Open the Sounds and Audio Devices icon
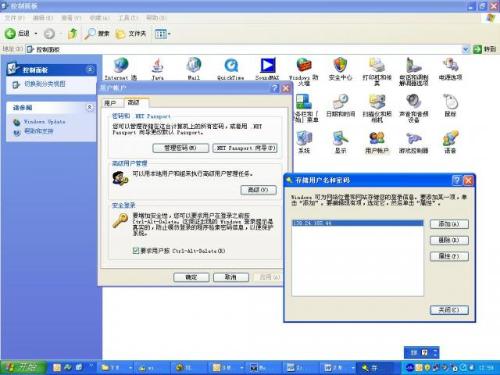The image size is (500, 375). (413, 108)
